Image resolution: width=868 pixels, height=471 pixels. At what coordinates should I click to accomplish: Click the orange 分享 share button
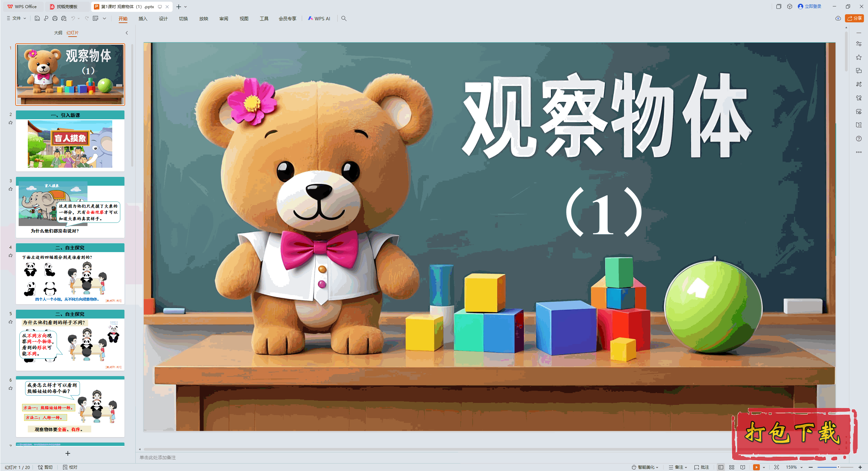pos(854,18)
